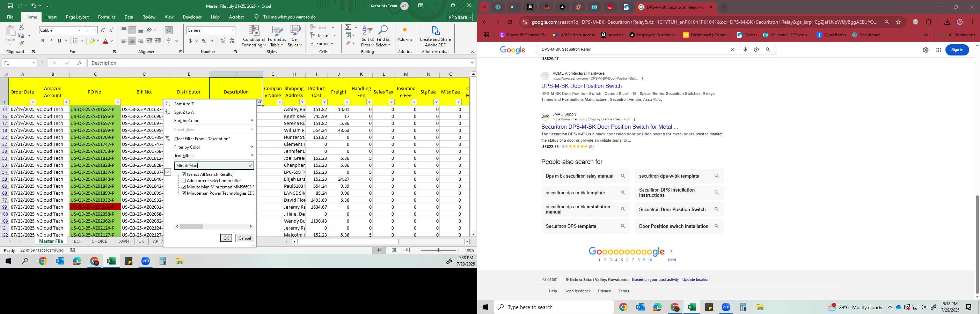
Task: Select Sort A to Z menu entry
Action: tap(210, 104)
